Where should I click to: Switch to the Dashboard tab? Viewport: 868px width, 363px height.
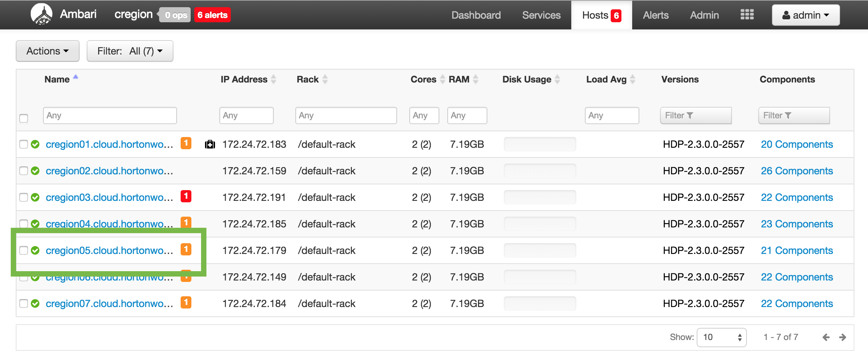[x=476, y=15]
